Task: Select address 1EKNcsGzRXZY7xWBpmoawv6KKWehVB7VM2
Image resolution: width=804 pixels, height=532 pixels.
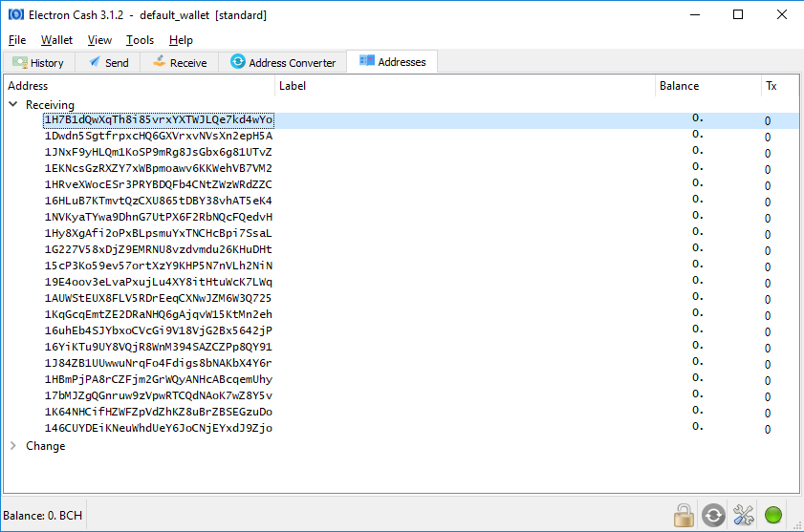Action: (x=159, y=169)
